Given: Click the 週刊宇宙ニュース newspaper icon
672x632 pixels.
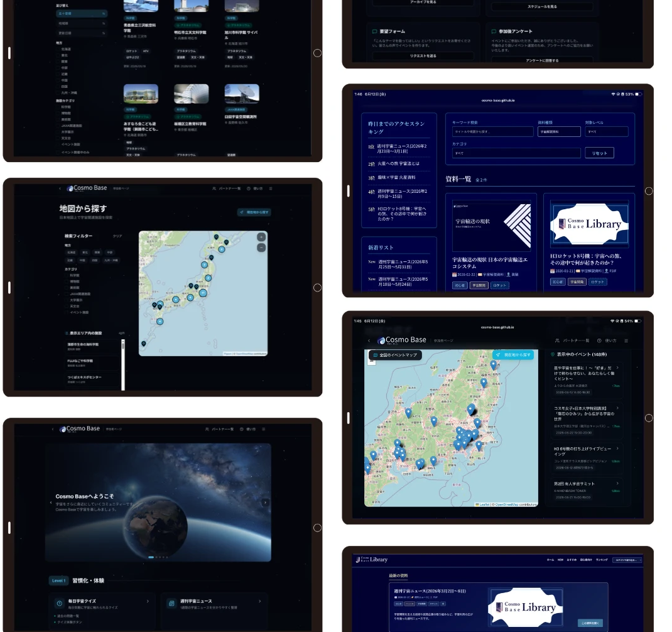Looking at the screenshot, I should point(171,603).
